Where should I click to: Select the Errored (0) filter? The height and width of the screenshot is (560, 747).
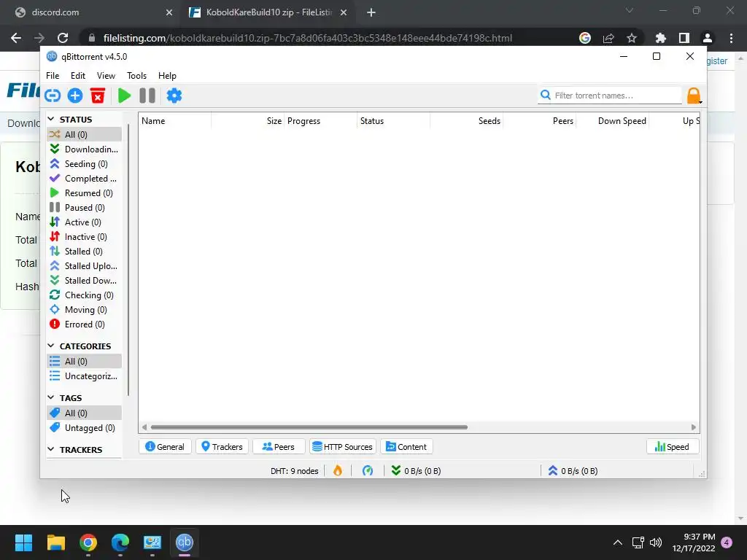click(85, 324)
